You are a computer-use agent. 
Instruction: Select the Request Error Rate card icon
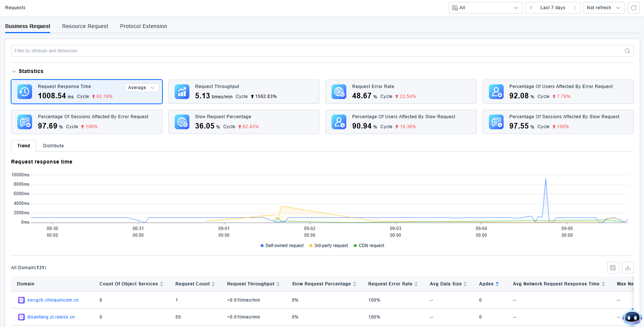point(339,92)
